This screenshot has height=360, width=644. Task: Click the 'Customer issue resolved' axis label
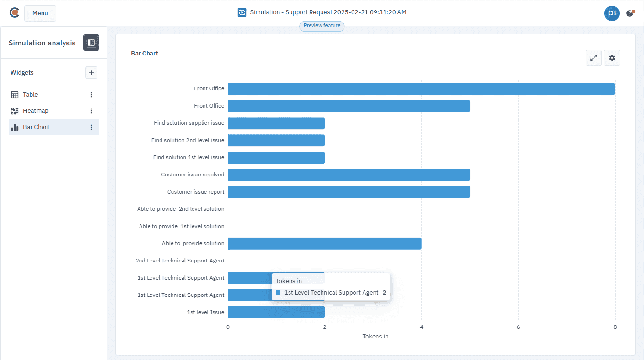193,175
